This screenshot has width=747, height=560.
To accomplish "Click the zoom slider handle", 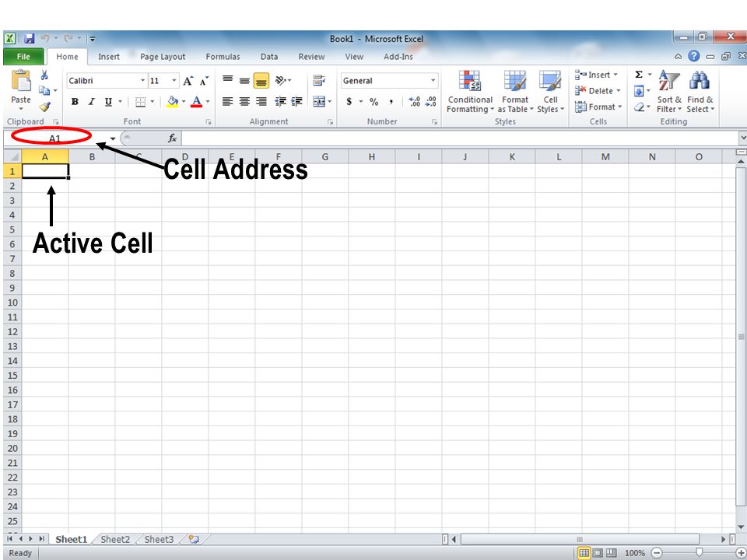I will coord(699,552).
